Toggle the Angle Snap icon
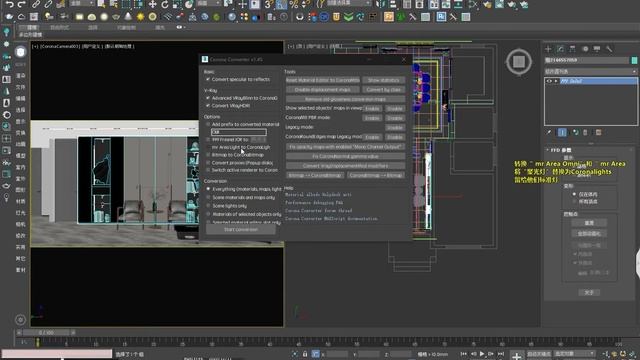Screen dimensions: 640x360 pos(281,4)
